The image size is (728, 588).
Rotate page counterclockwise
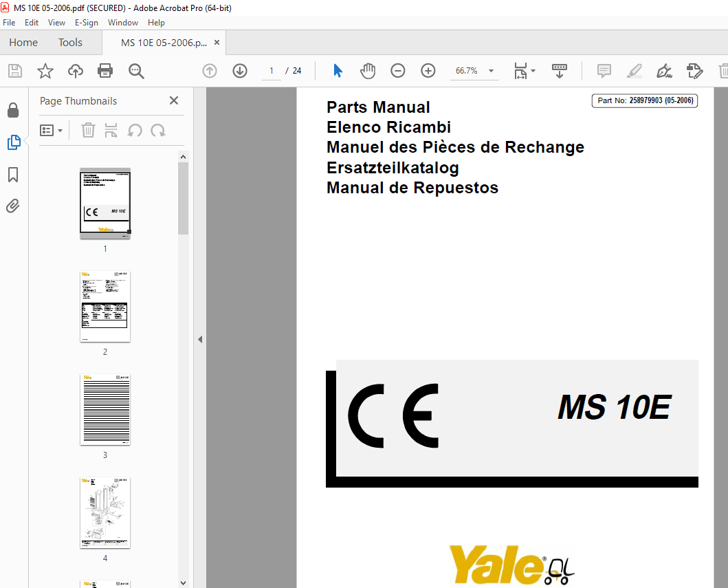[x=135, y=131]
